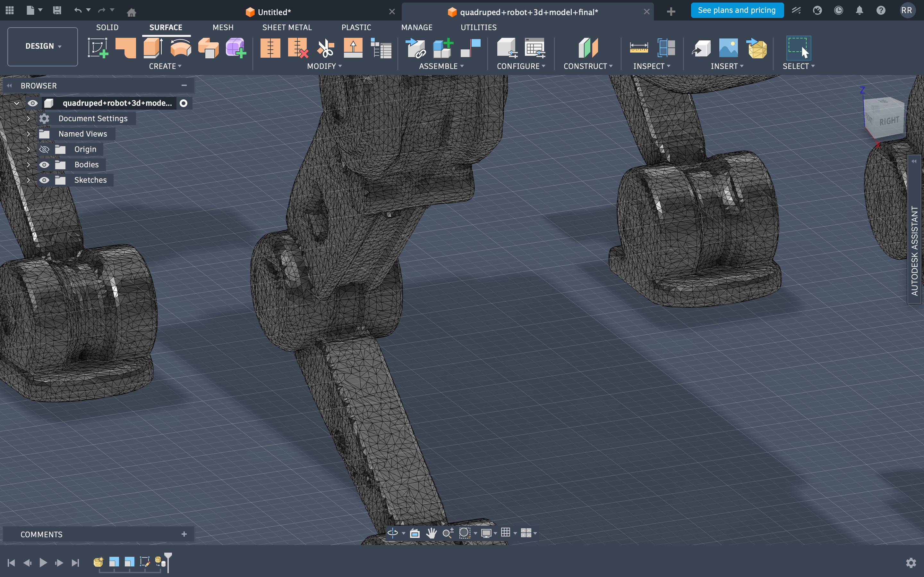Click See plans and pricing
The height and width of the screenshot is (577, 924).
coord(737,10)
